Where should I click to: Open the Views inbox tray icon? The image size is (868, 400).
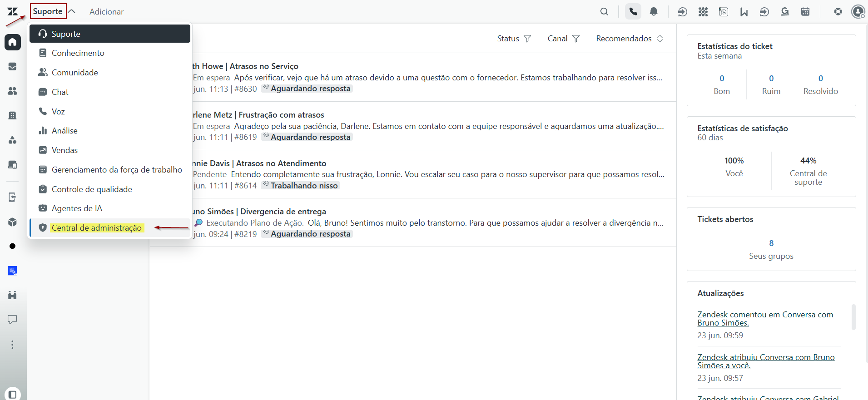click(x=13, y=67)
